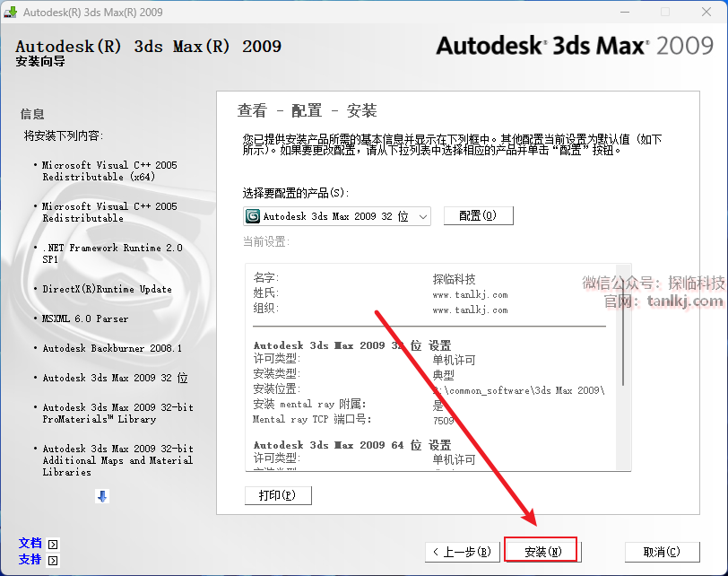
Task: Open the 配置(O) configure button
Action: (x=478, y=215)
